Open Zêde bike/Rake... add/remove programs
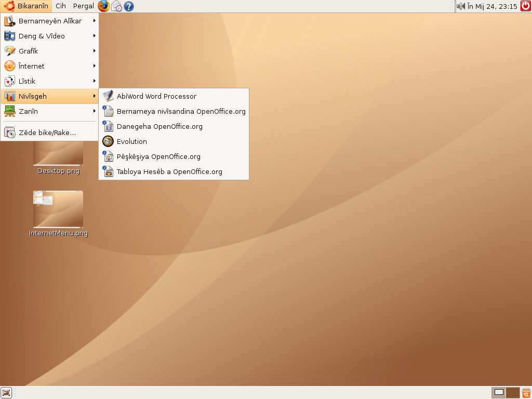 (x=49, y=132)
